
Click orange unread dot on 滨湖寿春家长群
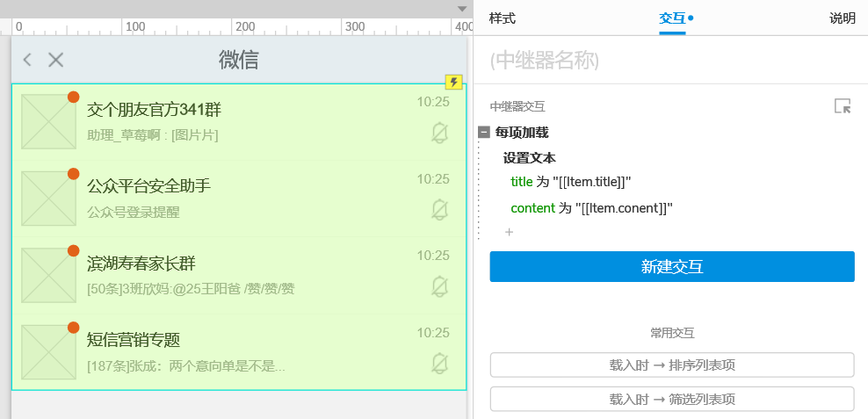click(x=74, y=250)
